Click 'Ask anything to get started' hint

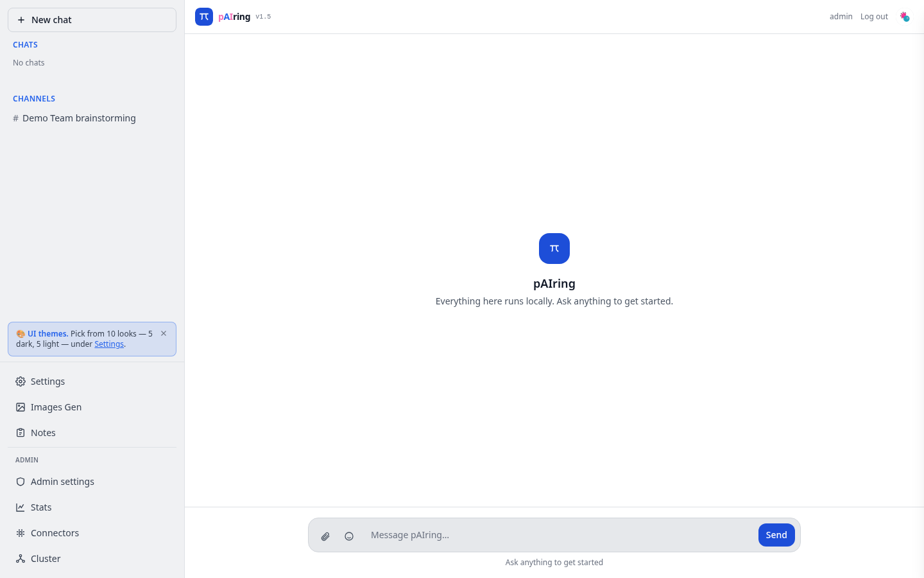[554, 563]
